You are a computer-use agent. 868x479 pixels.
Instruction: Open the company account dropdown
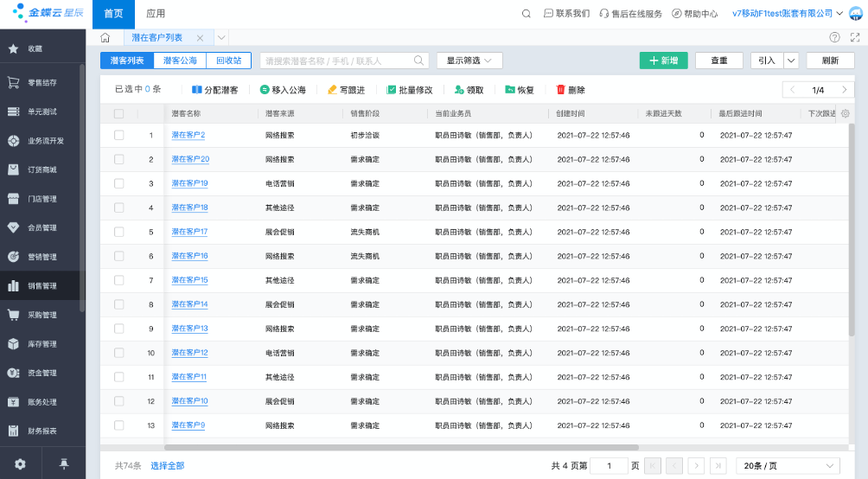[788, 13]
